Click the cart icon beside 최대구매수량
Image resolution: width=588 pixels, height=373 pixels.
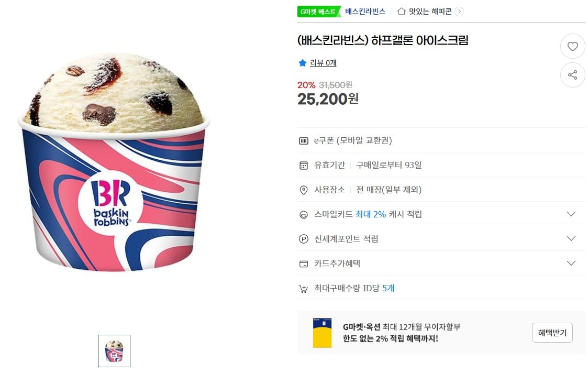pos(304,288)
